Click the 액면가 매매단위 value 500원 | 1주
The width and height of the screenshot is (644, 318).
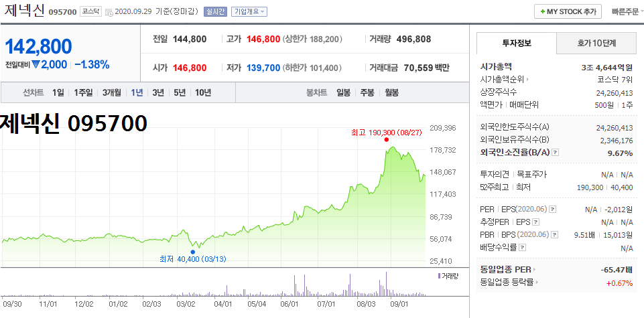point(614,105)
